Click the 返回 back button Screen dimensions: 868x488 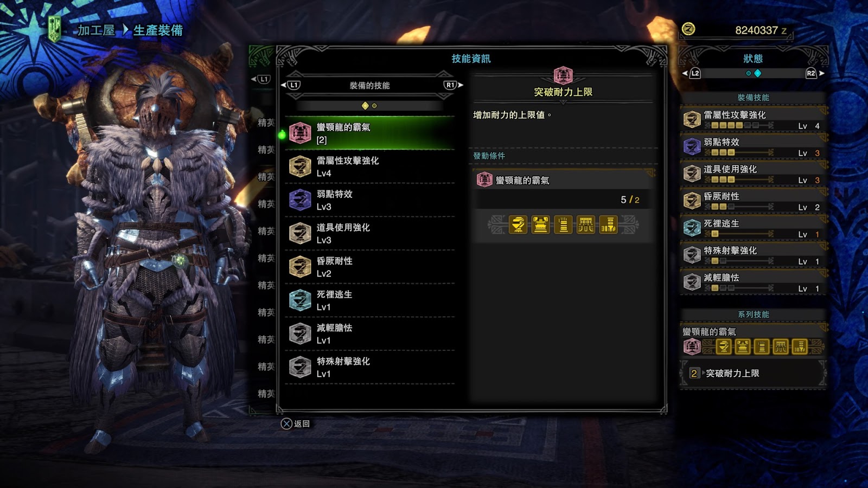[302, 423]
